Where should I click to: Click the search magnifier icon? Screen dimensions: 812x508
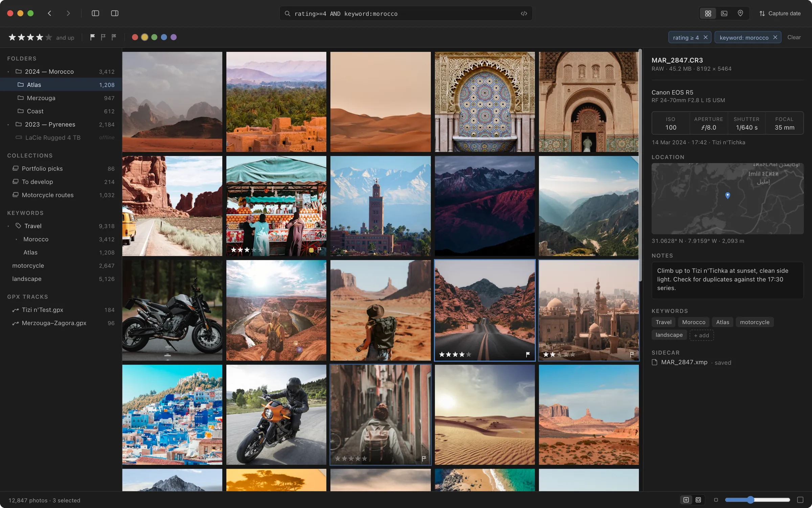(x=287, y=14)
